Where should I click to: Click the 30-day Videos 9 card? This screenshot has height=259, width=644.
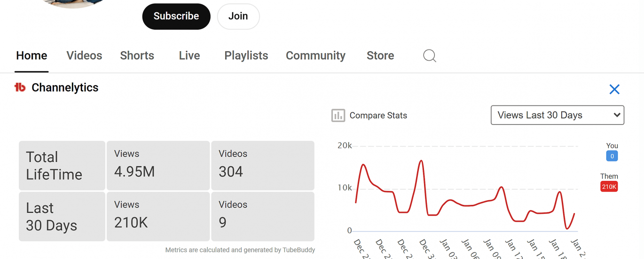[x=262, y=216]
